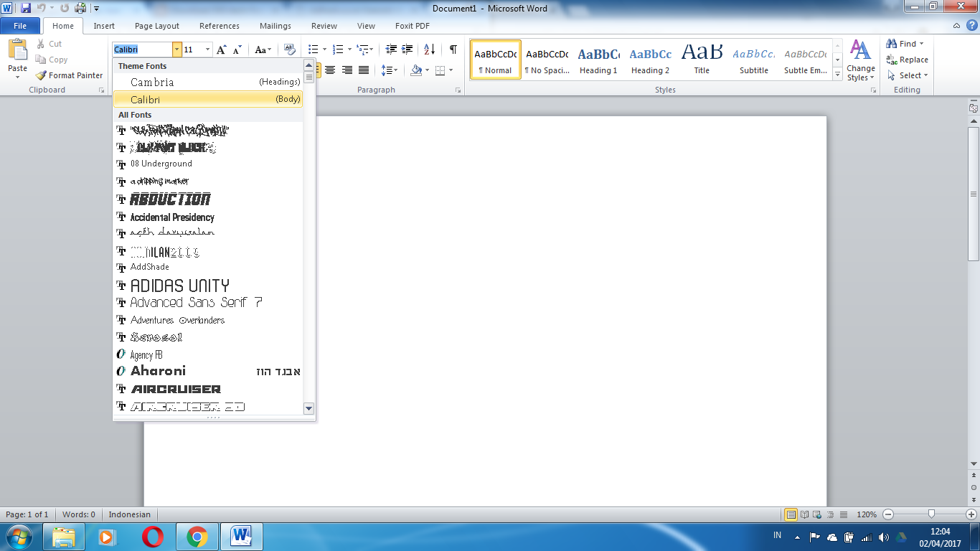Image resolution: width=980 pixels, height=551 pixels.
Task: Close the font list using the font dropdown arrow
Action: tap(176, 50)
